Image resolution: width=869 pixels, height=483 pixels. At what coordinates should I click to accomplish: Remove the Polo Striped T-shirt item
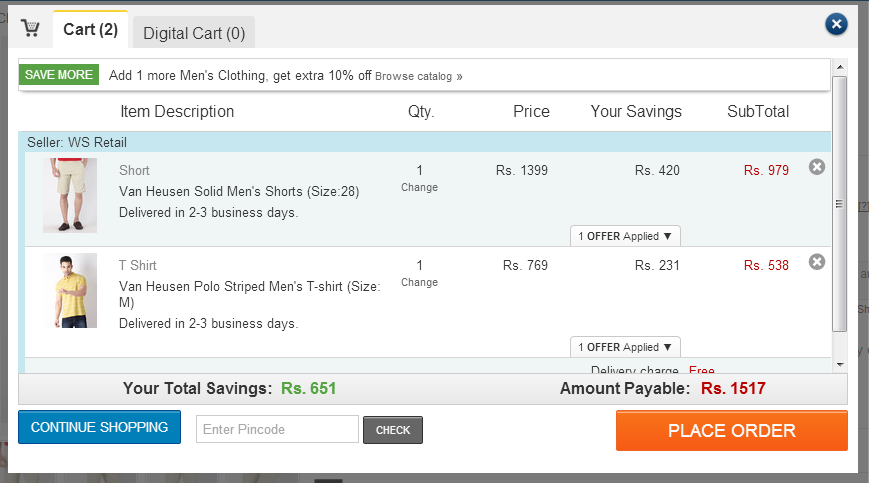[x=816, y=261]
